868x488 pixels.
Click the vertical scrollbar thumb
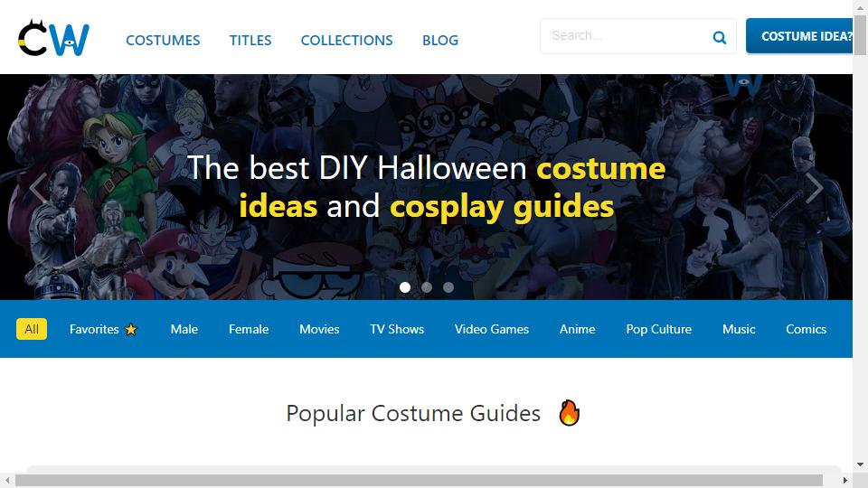point(860,35)
